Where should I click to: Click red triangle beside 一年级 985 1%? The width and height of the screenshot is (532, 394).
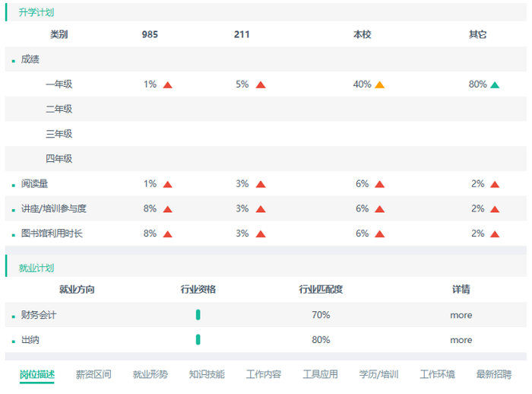168,85
